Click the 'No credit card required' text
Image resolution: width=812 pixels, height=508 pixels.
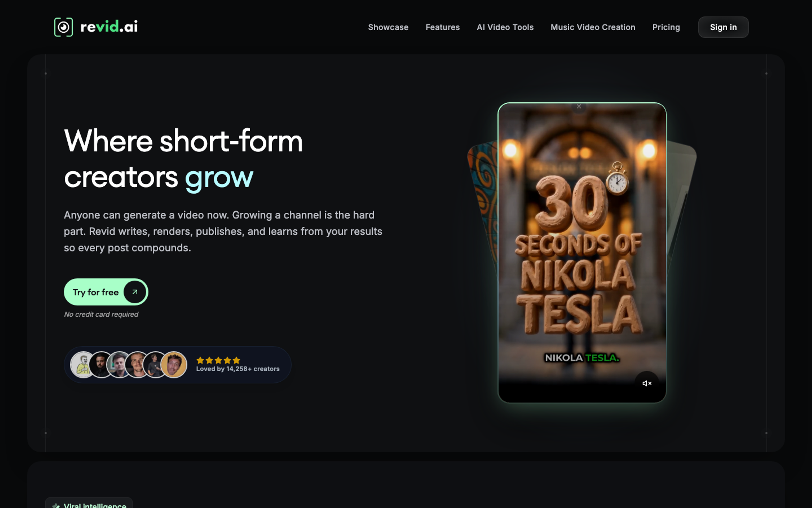[x=101, y=315]
